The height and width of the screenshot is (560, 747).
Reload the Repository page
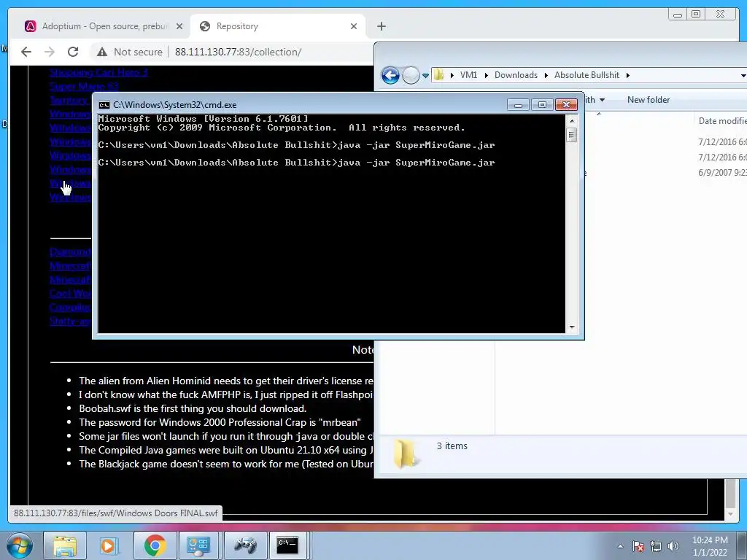click(73, 52)
